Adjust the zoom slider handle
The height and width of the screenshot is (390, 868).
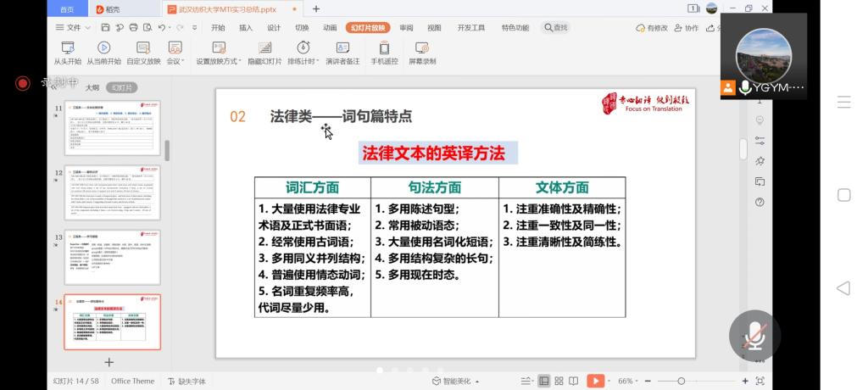[x=682, y=382]
